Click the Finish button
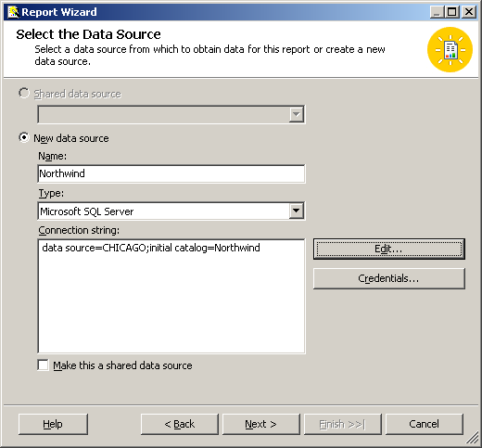482x448 pixels. pos(343,424)
